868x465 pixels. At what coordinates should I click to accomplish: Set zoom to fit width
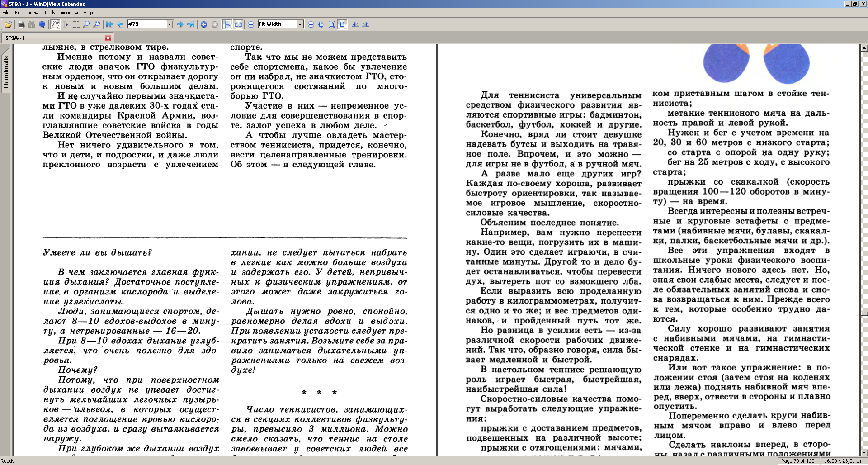tap(343, 24)
